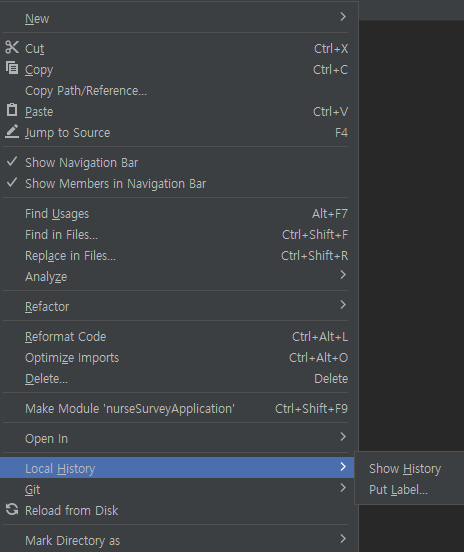Click the Alt+F7 shortcut text
This screenshot has width=464, height=552.
point(330,214)
